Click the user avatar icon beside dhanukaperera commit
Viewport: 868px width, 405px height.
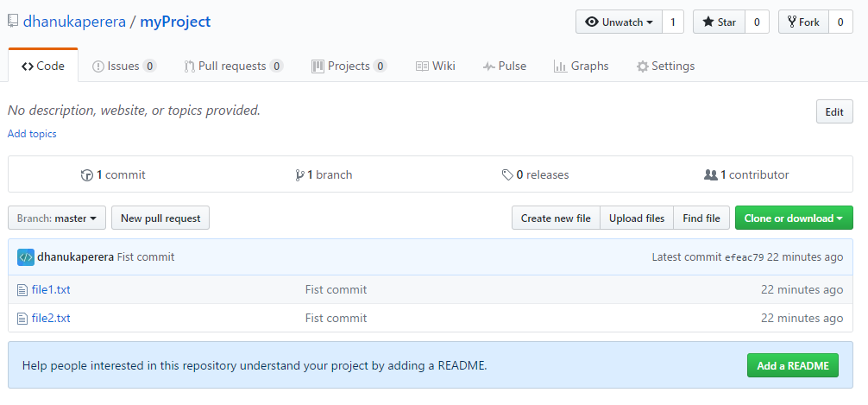coord(26,257)
